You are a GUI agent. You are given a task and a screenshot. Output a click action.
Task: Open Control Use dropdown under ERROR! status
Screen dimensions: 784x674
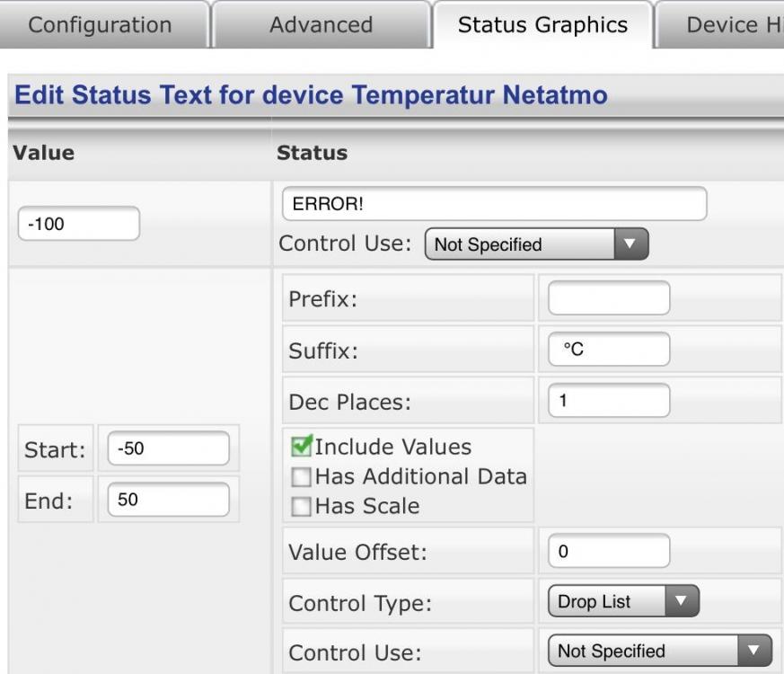535,244
